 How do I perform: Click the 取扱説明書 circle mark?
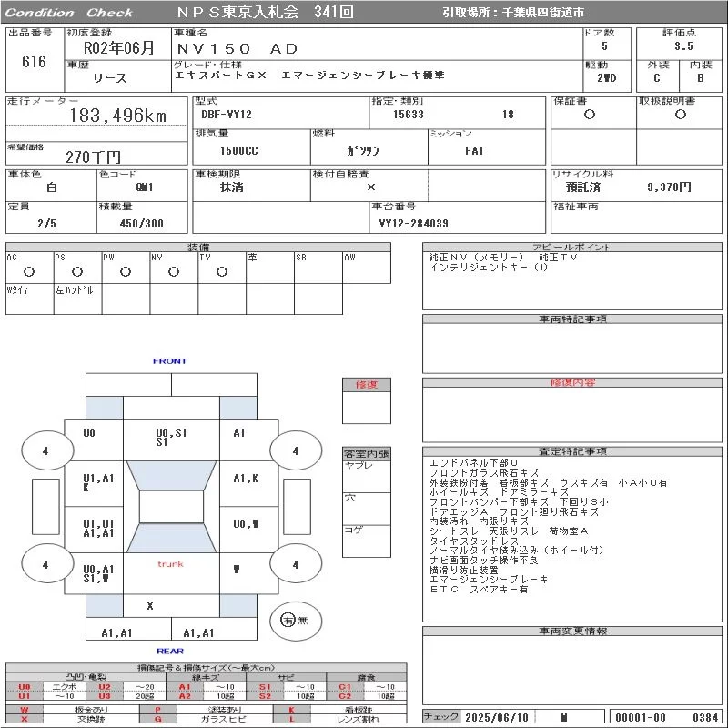[681, 115]
